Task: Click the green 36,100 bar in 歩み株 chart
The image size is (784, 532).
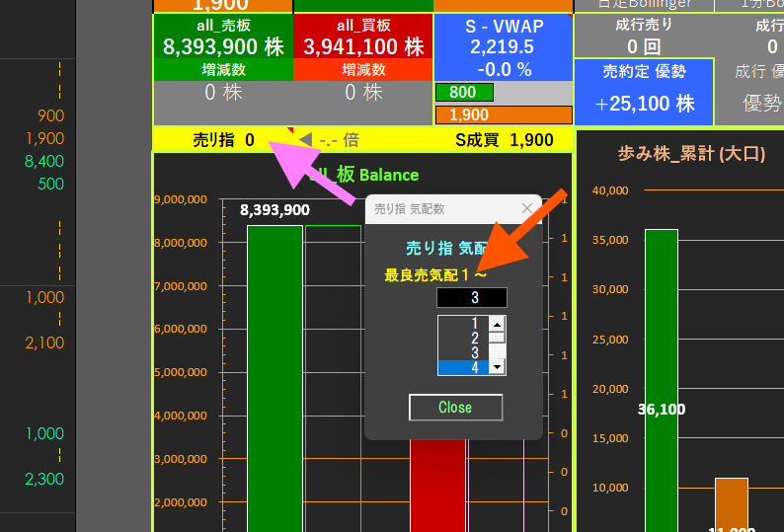Action: [662, 375]
